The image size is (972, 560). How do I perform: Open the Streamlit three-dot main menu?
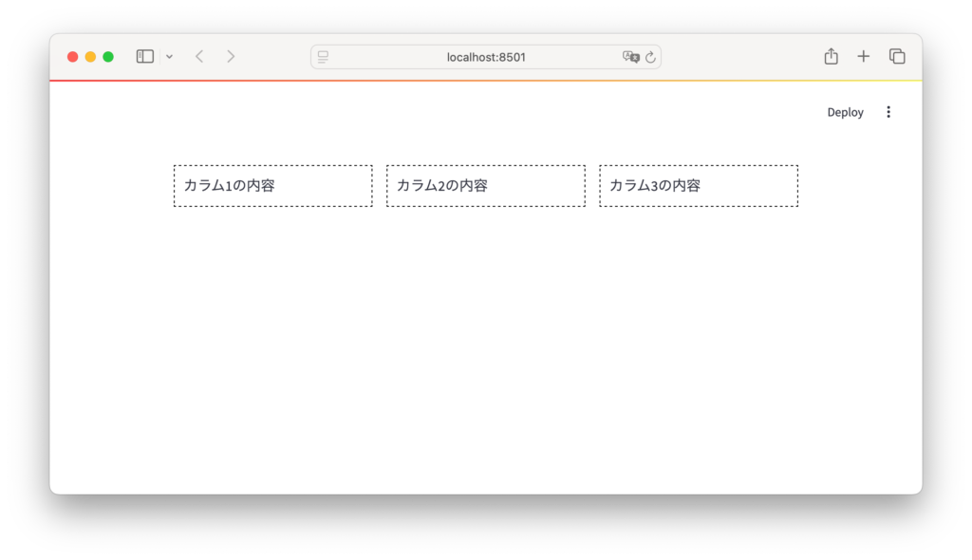point(888,112)
